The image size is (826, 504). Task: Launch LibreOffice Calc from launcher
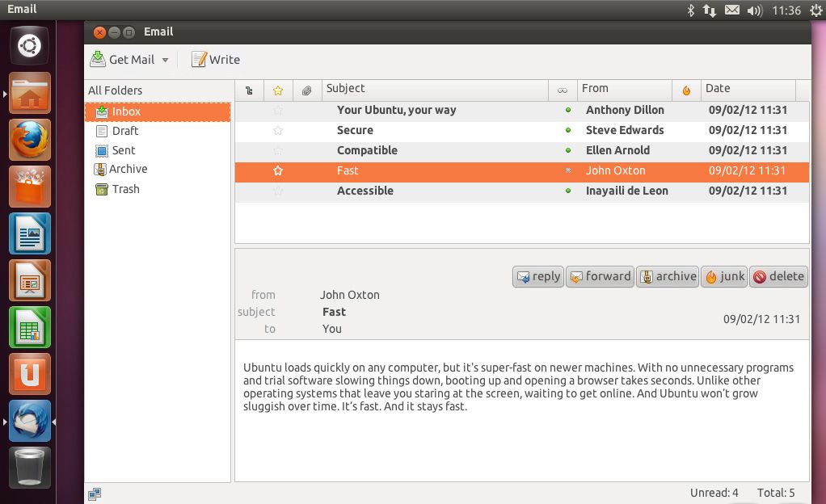pos(29,327)
